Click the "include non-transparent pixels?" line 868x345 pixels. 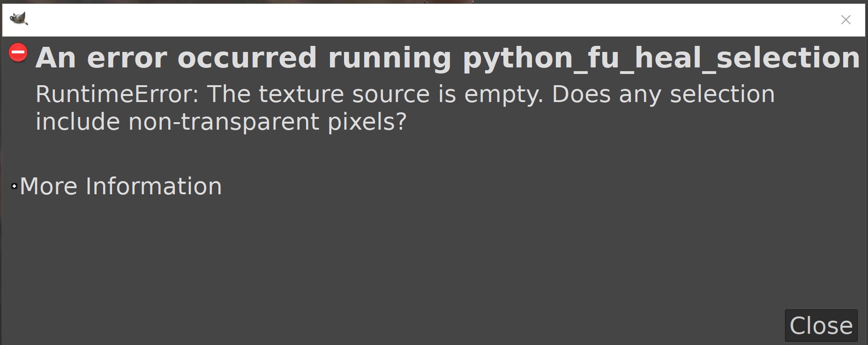tap(221, 122)
